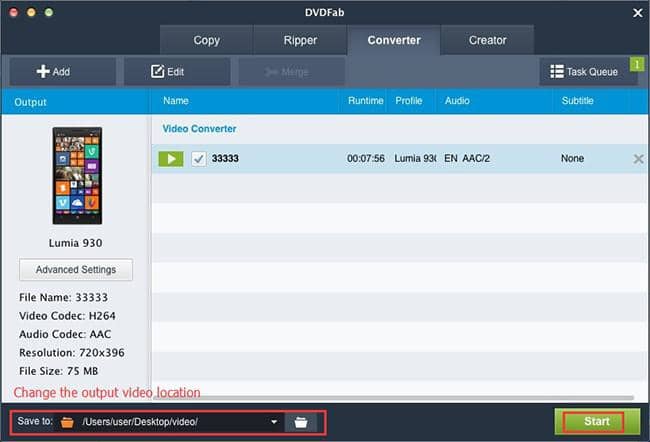Image resolution: width=650 pixels, height=442 pixels.
Task: Open the Edit tool
Action: (x=177, y=72)
